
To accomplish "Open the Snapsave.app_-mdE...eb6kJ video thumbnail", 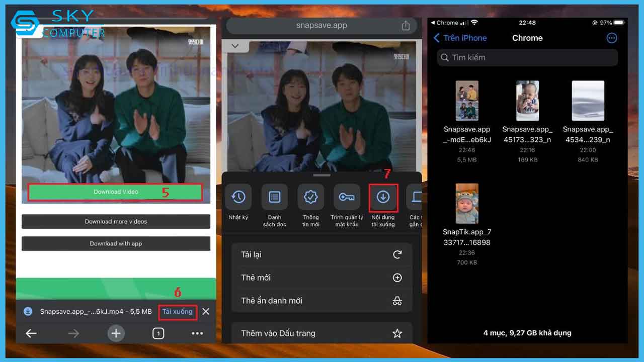I will [467, 101].
